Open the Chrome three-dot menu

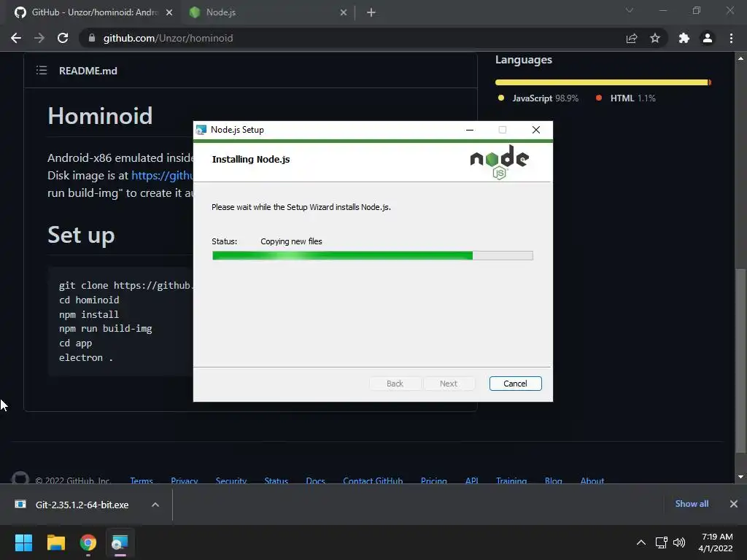731,38
